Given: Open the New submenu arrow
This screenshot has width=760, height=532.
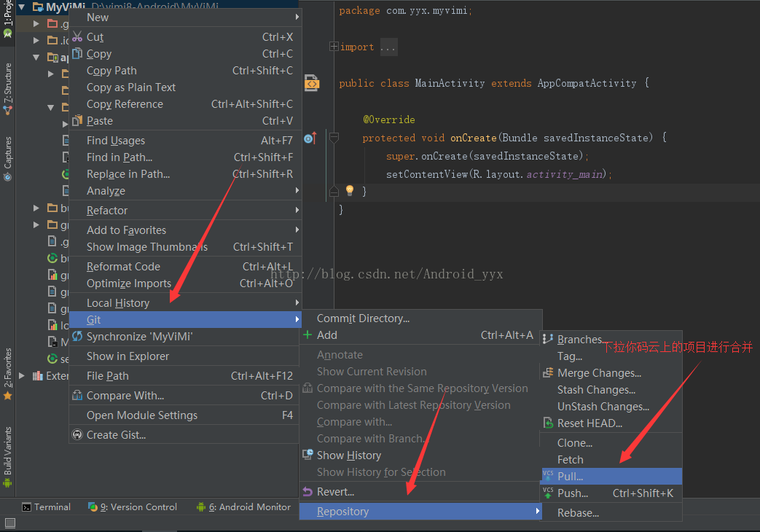Looking at the screenshot, I should (297, 17).
